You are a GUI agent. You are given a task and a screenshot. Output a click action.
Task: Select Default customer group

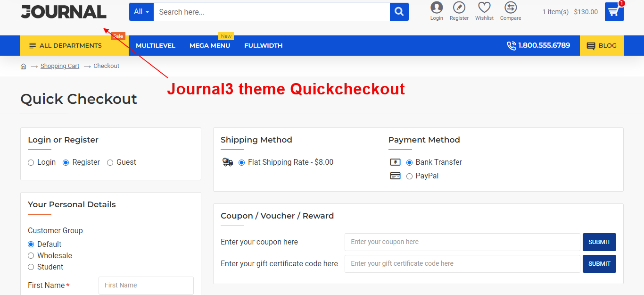(31, 244)
